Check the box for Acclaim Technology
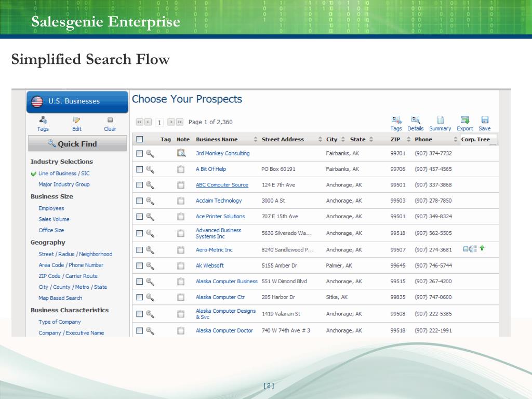 [139, 201]
